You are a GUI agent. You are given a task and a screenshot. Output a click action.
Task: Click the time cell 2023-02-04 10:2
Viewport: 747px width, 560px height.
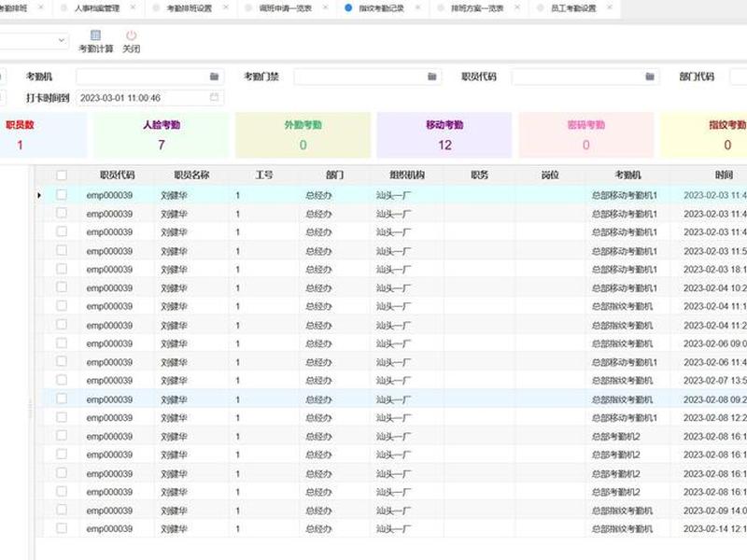[715, 288]
